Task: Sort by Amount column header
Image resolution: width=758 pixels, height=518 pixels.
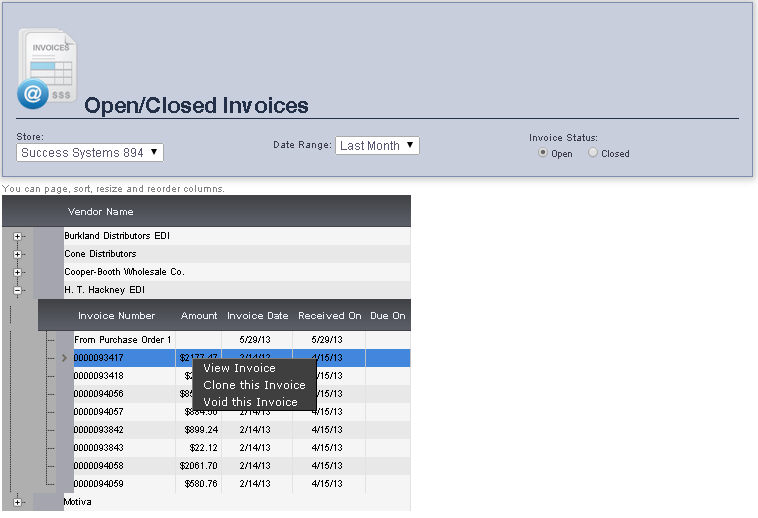Action: coord(198,316)
